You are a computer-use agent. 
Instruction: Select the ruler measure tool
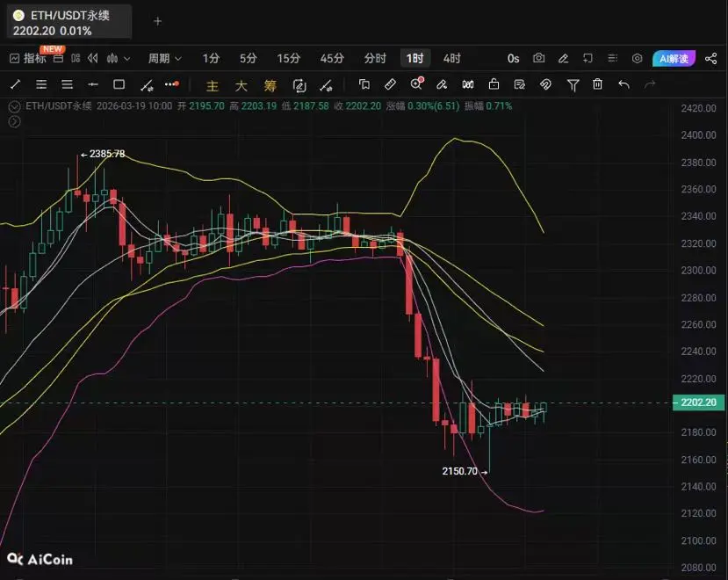(x=391, y=84)
